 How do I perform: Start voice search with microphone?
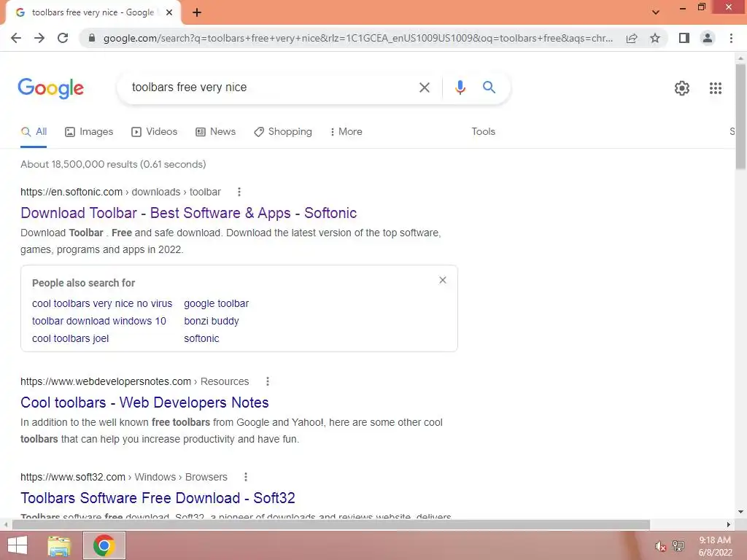tap(460, 87)
